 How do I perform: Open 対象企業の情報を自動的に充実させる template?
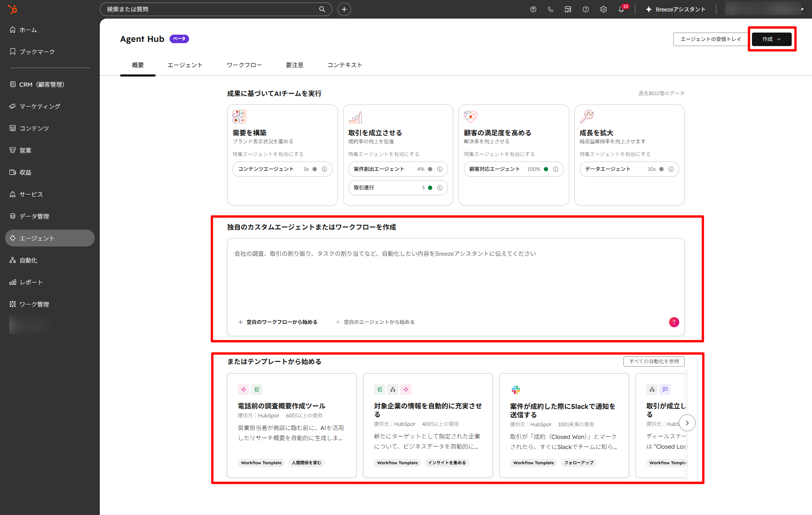tap(428, 426)
